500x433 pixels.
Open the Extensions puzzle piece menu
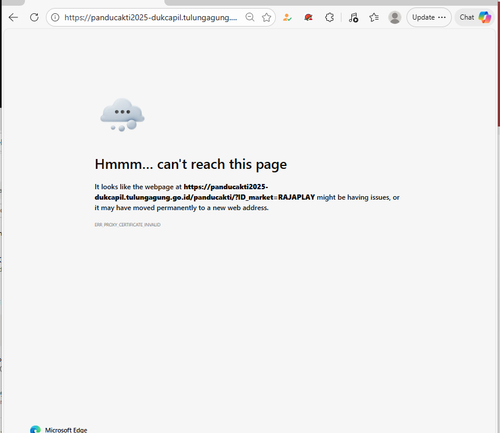coord(329,17)
